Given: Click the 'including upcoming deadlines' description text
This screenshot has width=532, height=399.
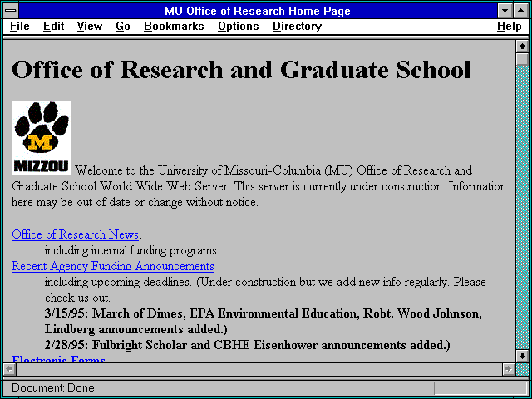Looking at the screenshot, I should coord(265,290).
